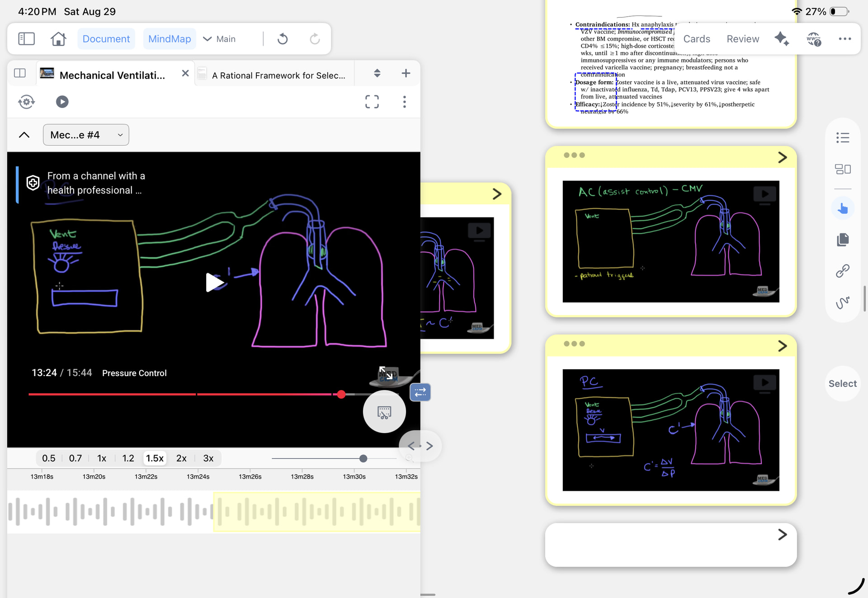Open the outline list icon
The image size is (868, 598).
pyautogui.click(x=843, y=137)
